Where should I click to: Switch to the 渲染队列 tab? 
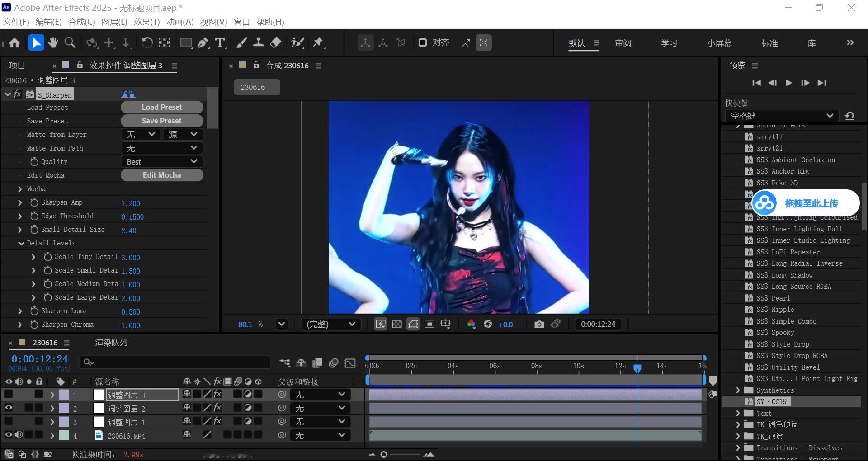point(111,342)
